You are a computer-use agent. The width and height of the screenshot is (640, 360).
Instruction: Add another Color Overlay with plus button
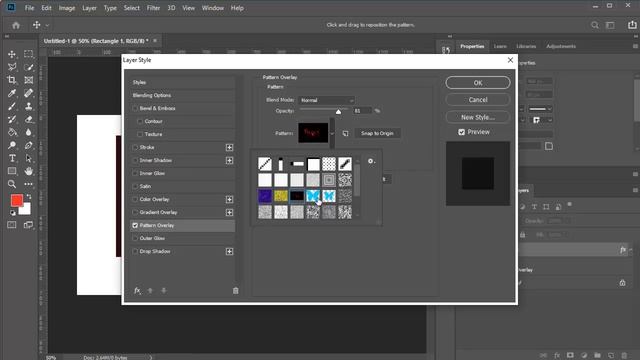(x=229, y=200)
